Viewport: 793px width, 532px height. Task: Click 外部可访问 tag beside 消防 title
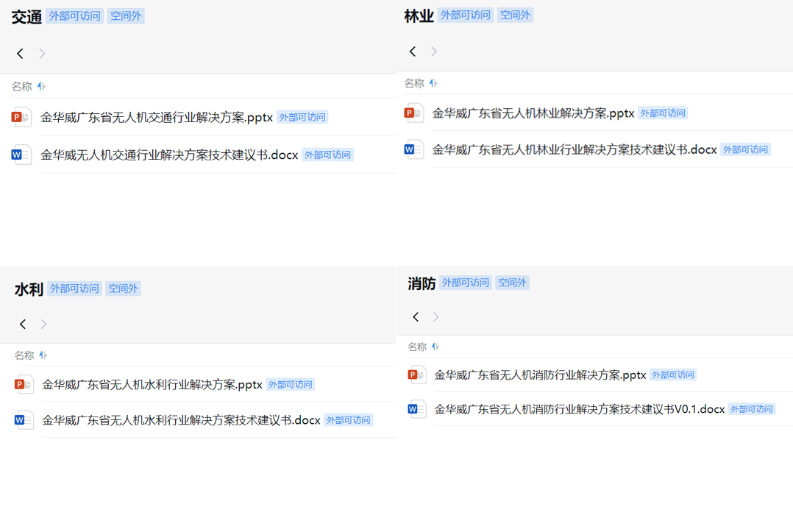(465, 283)
